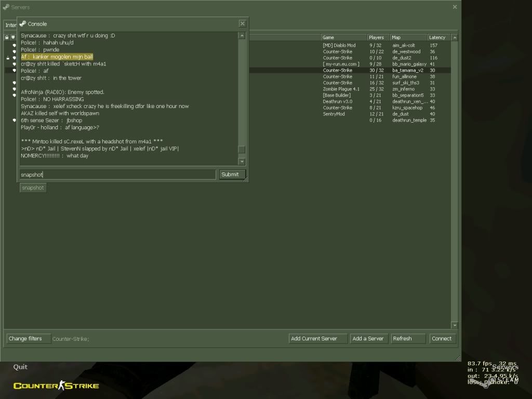Screen dimensions: 532x399
Task: Click the Steam icon in Console title
Action: point(23,24)
